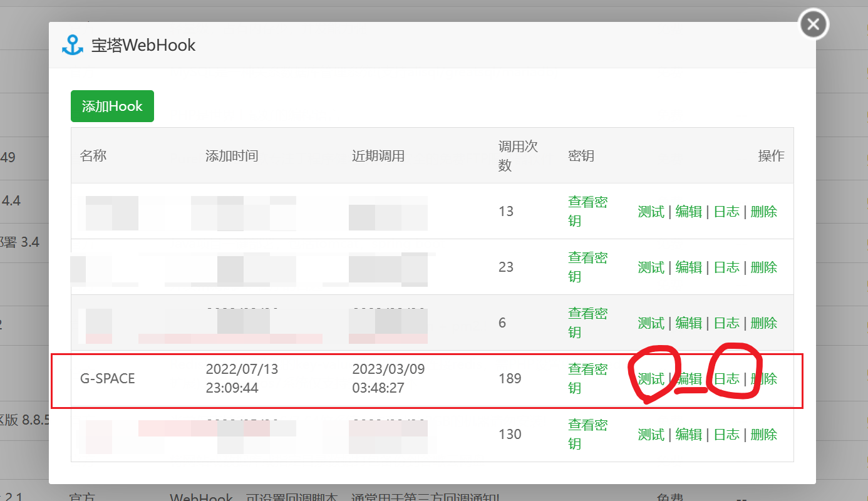868x501 pixels.
Task: Click the 操作 column header
Action: [771, 155]
